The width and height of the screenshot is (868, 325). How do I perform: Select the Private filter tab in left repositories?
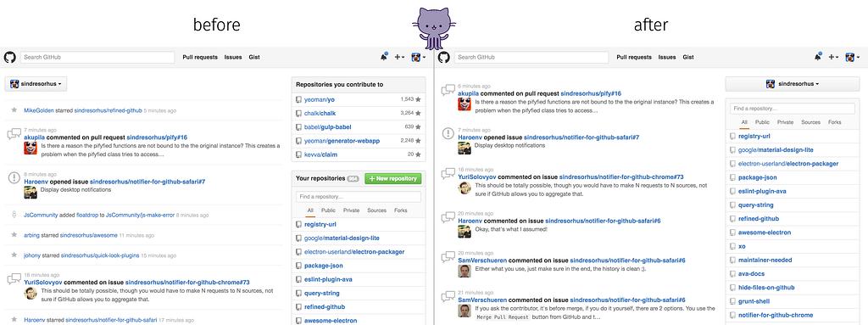[x=351, y=210]
